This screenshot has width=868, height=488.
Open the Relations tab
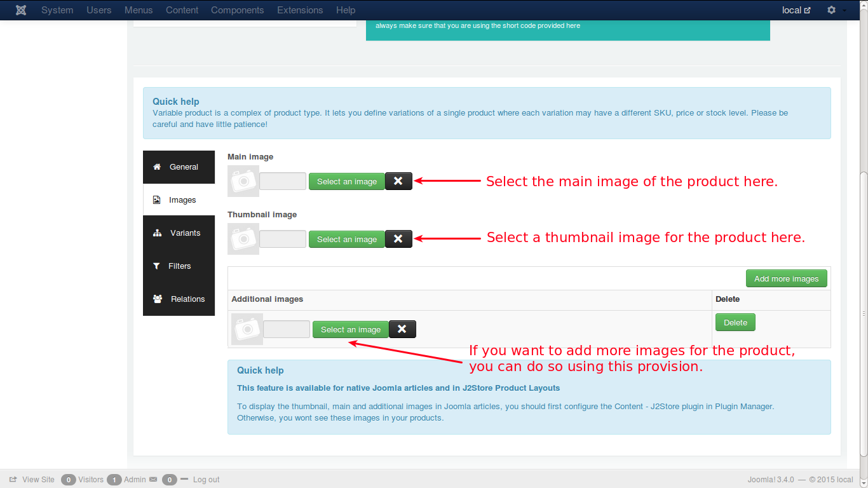pyautogui.click(x=179, y=299)
